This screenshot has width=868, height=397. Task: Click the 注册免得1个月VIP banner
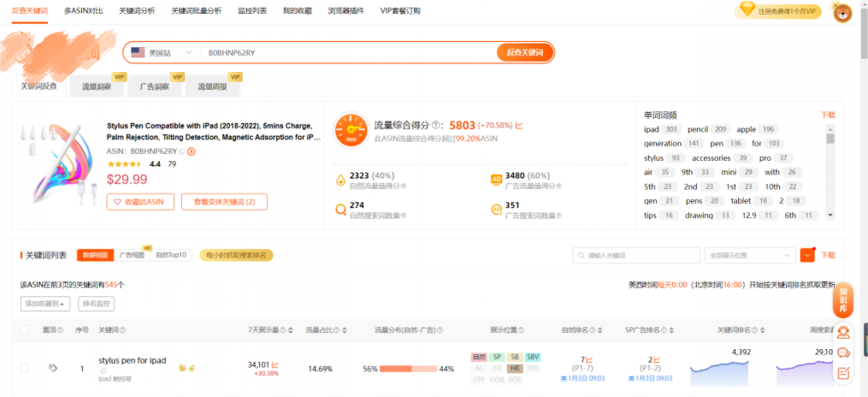(x=777, y=10)
